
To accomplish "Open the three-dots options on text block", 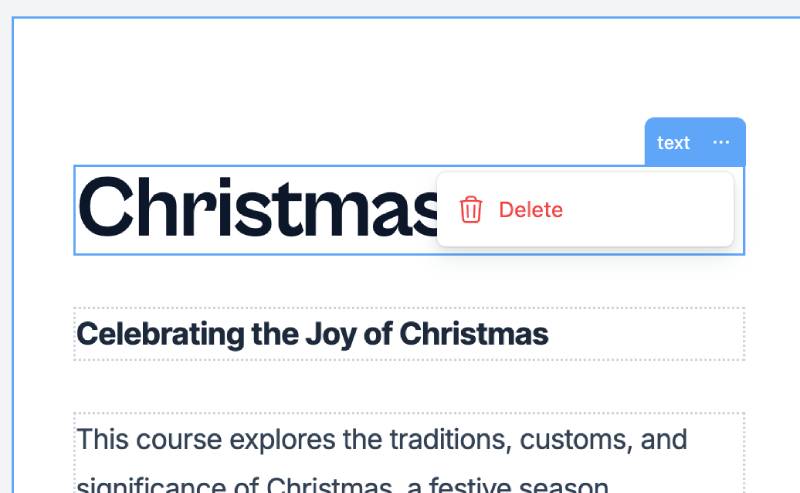I will point(721,143).
